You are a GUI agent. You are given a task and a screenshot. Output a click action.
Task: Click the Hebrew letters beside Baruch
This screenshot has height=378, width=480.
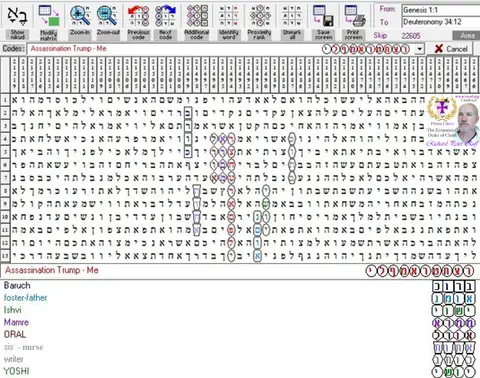pyautogui.click(x=453, y=286)
